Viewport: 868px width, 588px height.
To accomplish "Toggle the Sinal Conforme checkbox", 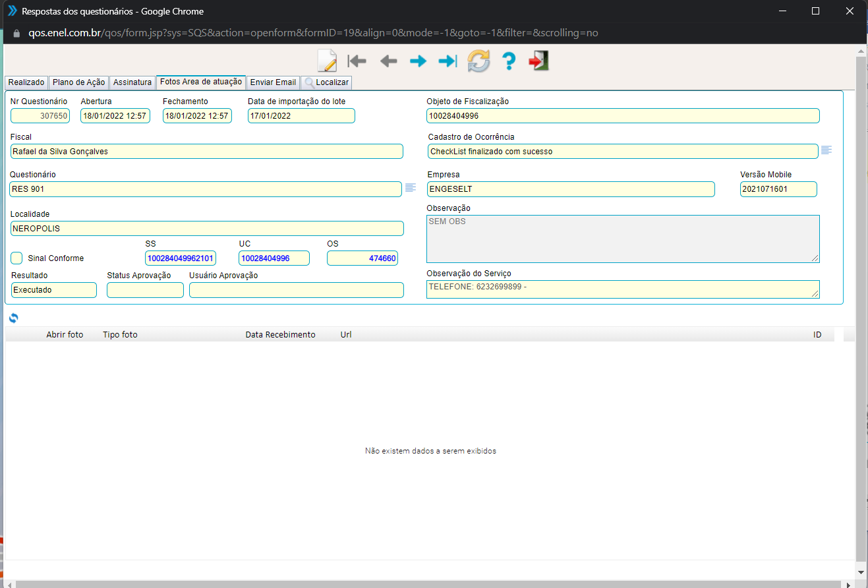I will (x=17, y=258).
